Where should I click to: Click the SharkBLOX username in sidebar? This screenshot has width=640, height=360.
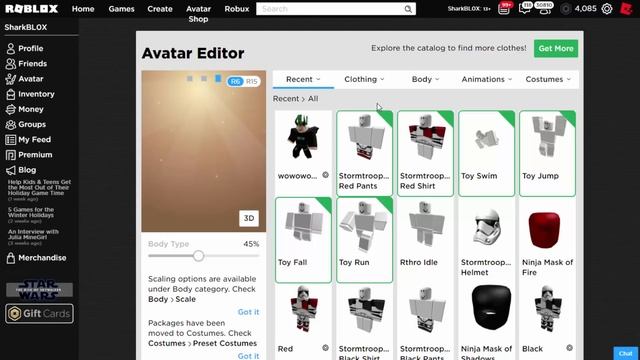(x=26, y=27)
